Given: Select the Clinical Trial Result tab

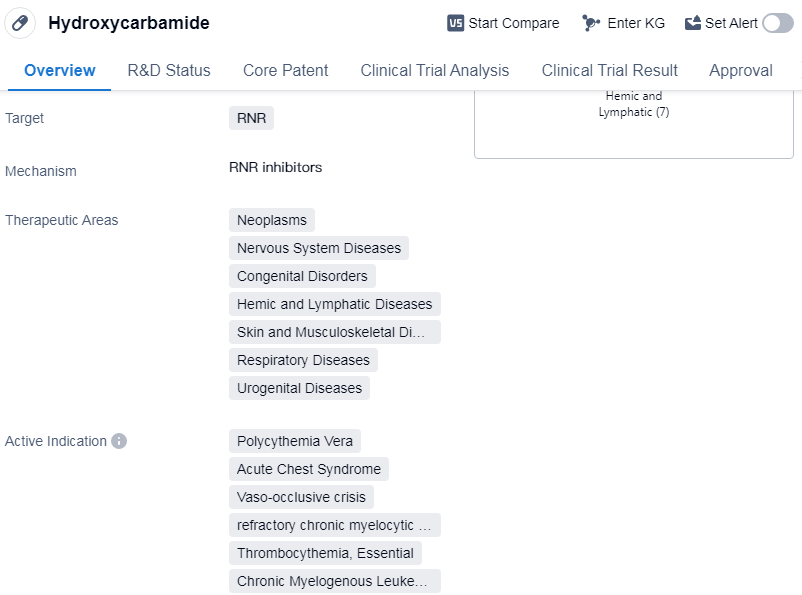Looking at the screenshot, I should (x=609, y=70).
